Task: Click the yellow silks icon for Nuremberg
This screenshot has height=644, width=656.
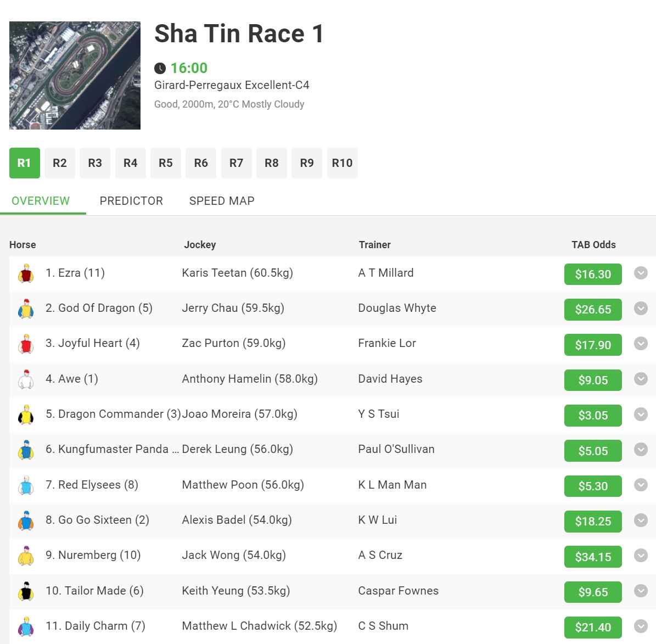Action: coord(26,555)
